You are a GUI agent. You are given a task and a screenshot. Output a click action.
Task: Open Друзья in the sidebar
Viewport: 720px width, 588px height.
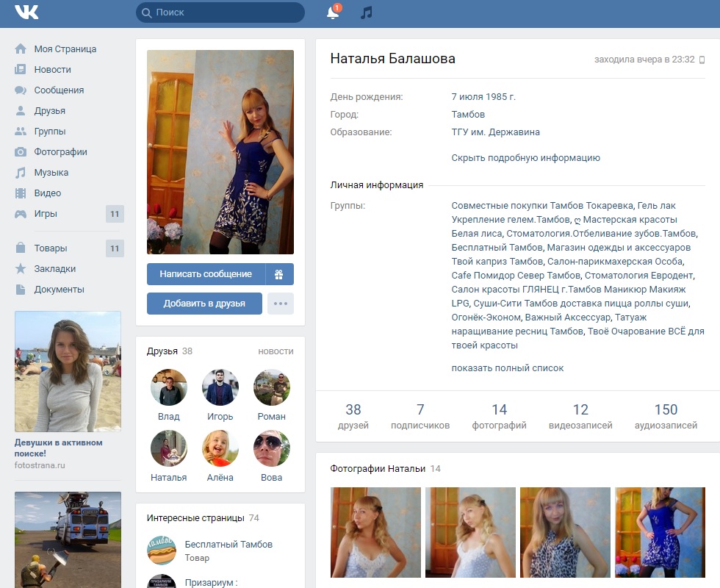[x=50, y=111]
